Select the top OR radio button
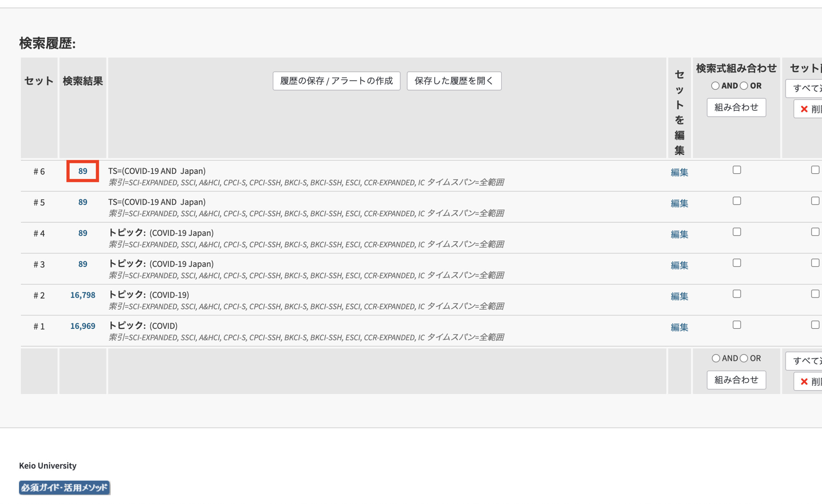This screenshot has height=504, width=822. point(744,86)
